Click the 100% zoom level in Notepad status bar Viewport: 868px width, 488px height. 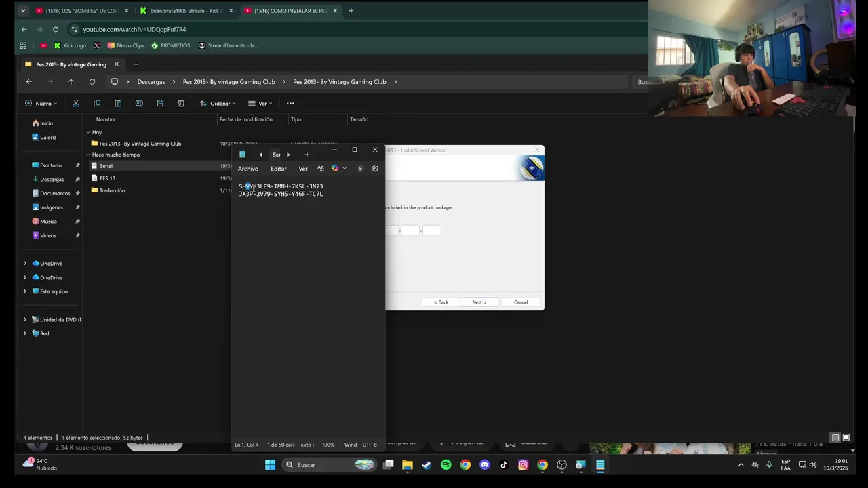328,445
